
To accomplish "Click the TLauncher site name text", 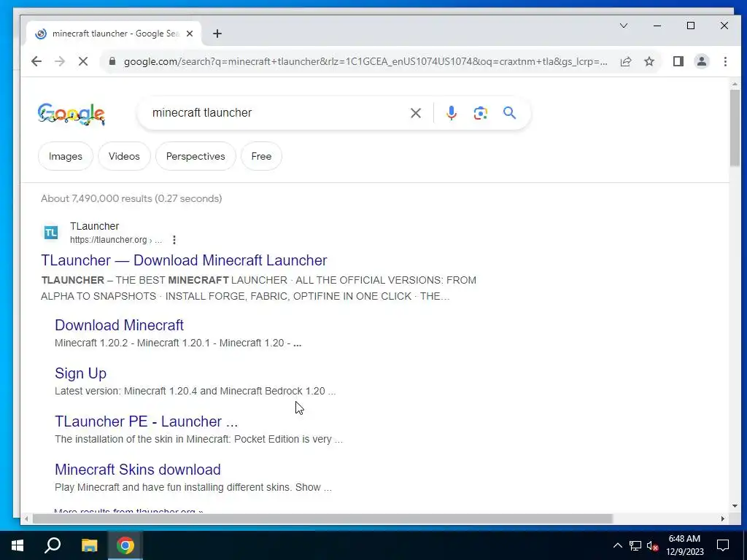I will [94, 226].
